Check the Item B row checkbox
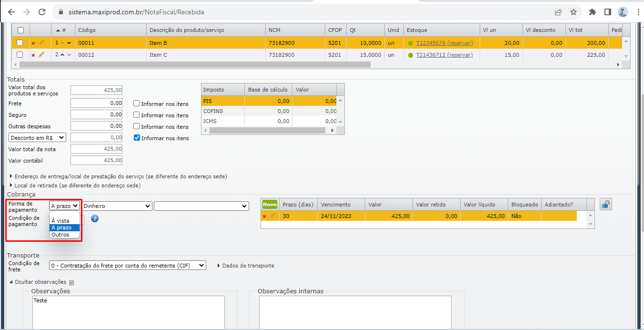Screen dimensions: 644x330 tap(20, 43)
